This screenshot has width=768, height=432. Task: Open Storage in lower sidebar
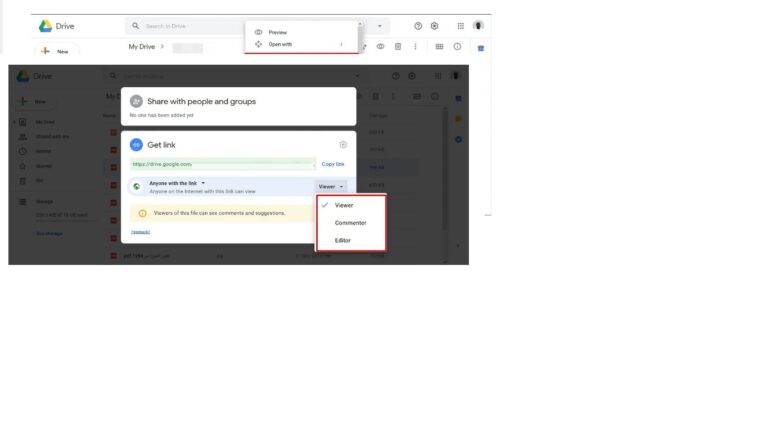[x=44, y=201]
